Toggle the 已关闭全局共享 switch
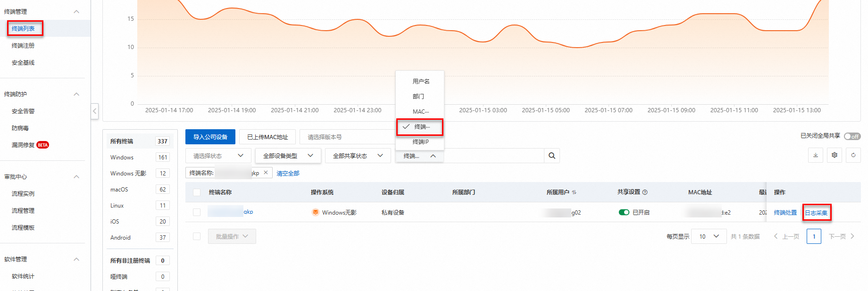This screenshot has width=868, height=291. [x=852, y=136]
